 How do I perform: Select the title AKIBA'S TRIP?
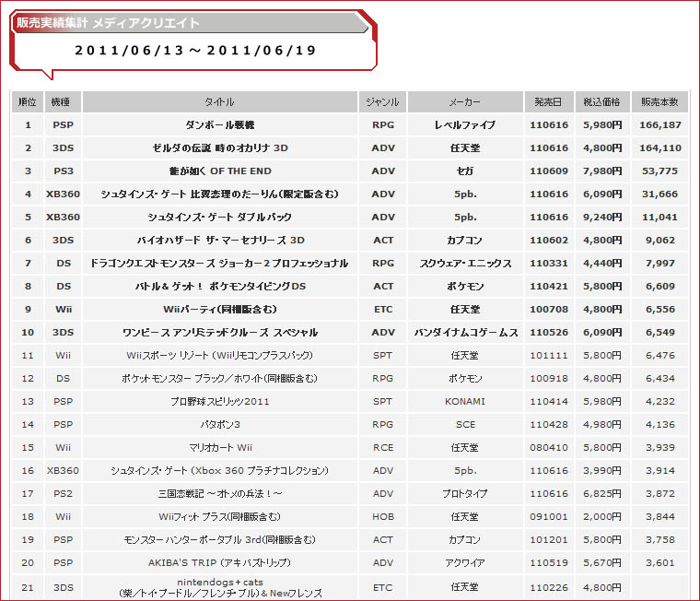click(219, 563)
